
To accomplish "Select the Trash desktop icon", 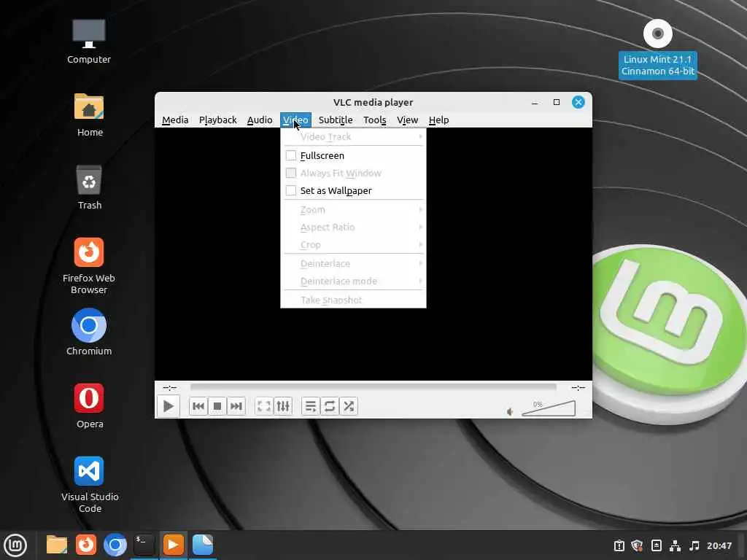I will pos(89,187).
